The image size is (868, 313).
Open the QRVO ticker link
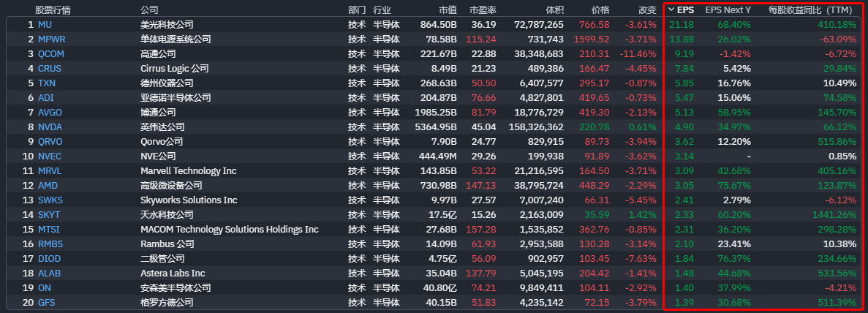[x=50, y=141]
